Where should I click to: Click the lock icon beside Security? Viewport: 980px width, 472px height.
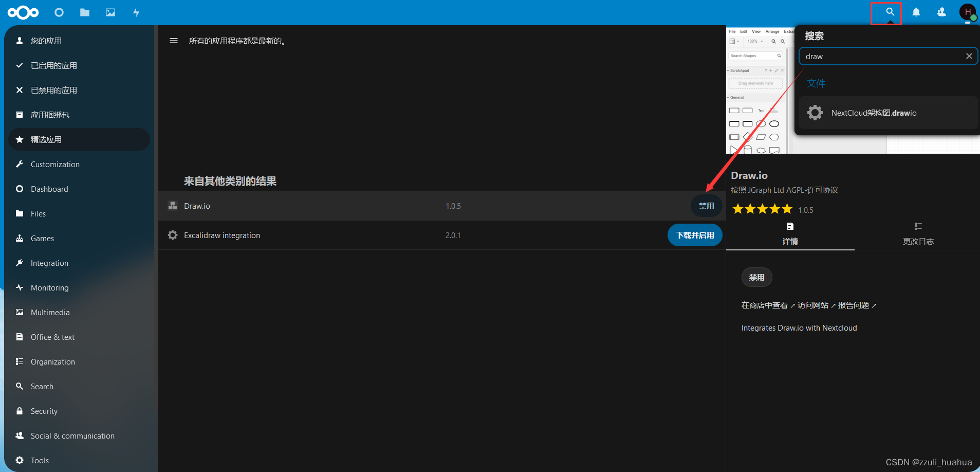(x=20, y=411)
